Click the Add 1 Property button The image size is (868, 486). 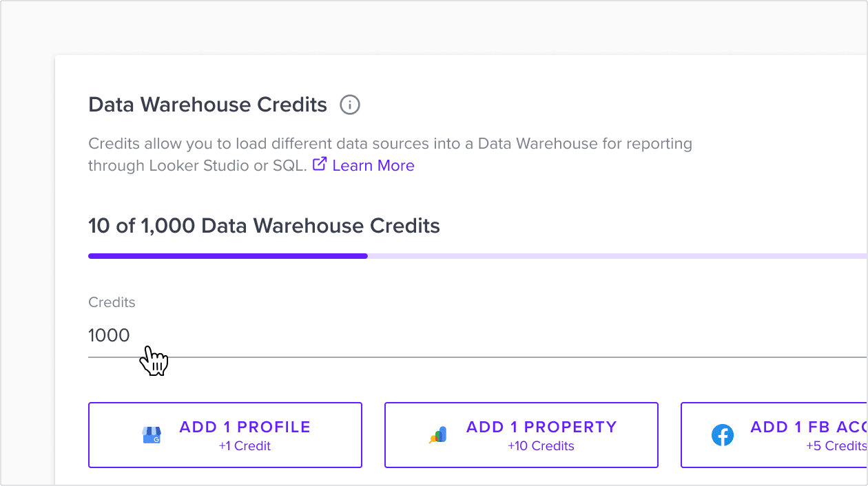[x=521, y=434]
